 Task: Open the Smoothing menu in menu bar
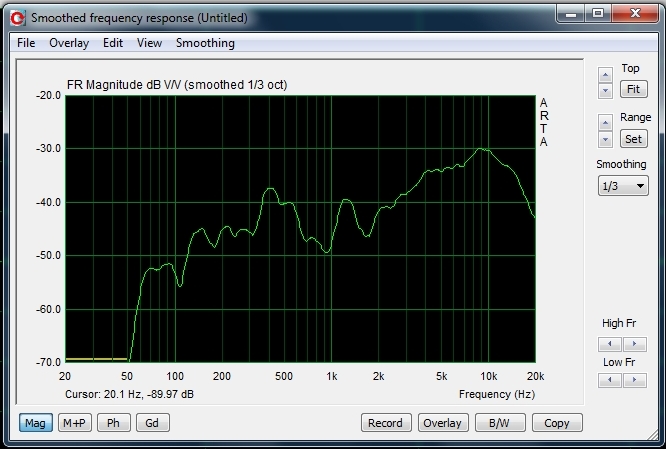click(205, 43)
